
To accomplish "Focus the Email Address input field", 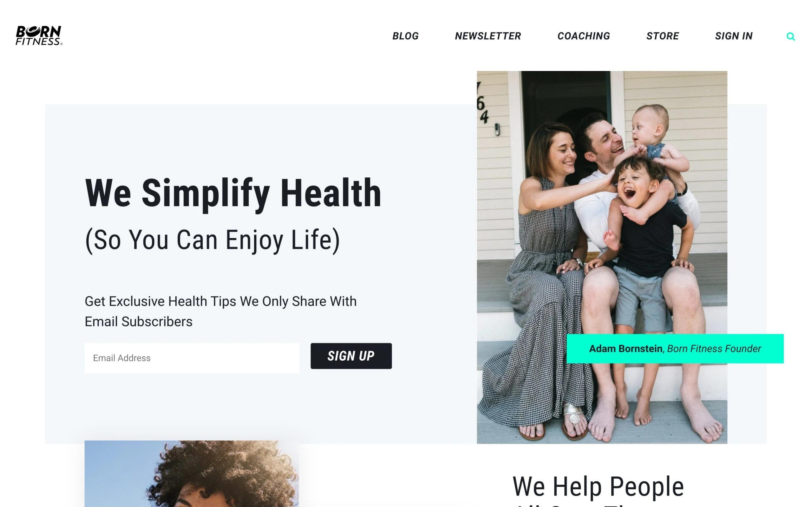I will [192, 358].
